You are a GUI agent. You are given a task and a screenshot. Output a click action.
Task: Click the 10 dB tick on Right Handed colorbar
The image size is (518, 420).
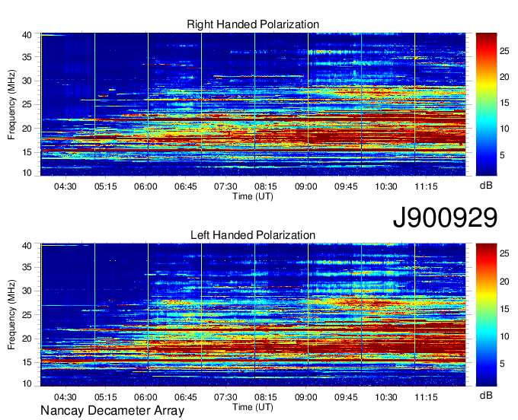pos(504,129)
